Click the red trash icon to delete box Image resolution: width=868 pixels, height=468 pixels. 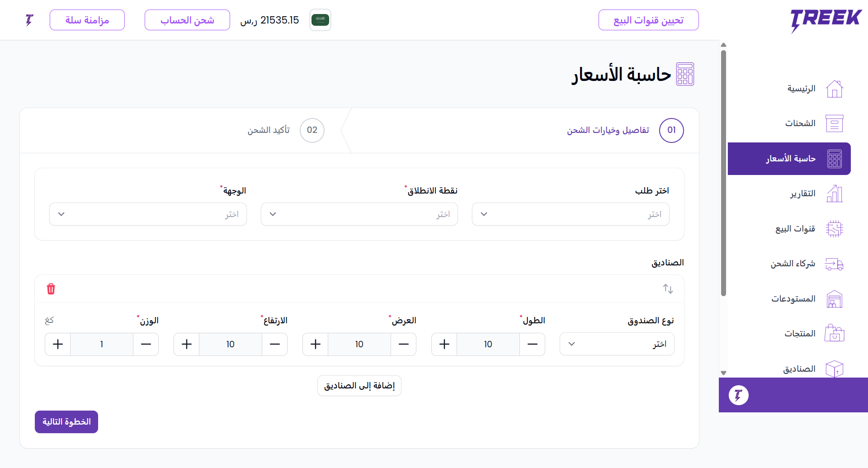click(51, 289)
